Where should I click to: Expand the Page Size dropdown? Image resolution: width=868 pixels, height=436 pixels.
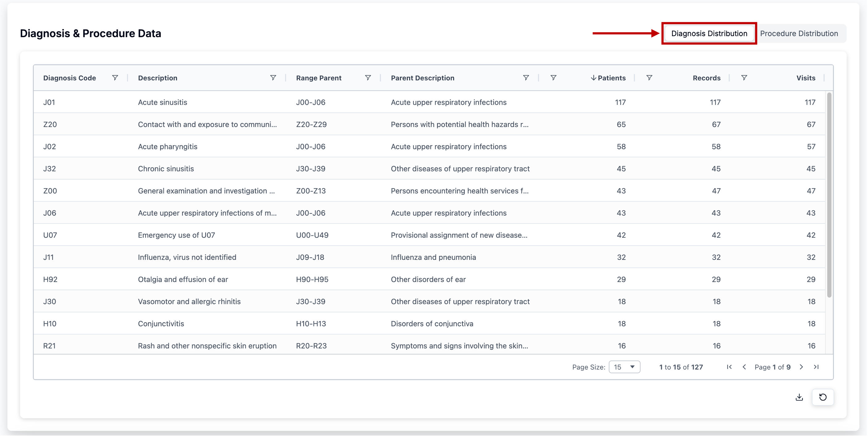point(625,367)
